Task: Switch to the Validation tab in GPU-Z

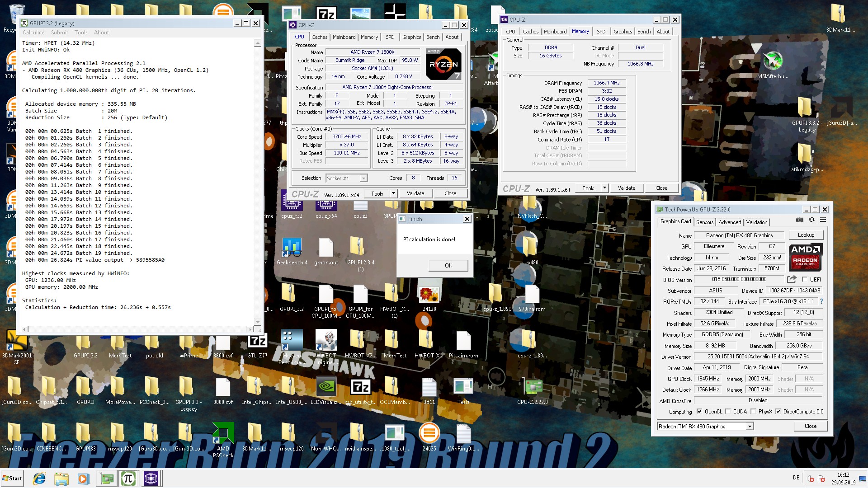Action: tap(756, 222)
